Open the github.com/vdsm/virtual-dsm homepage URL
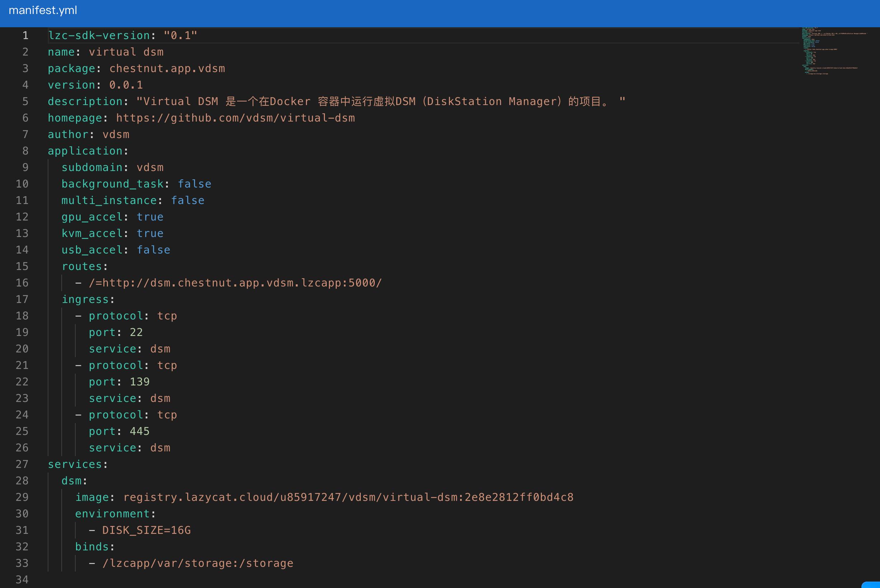This screenshot has width=880, height=588. point(235,118)
